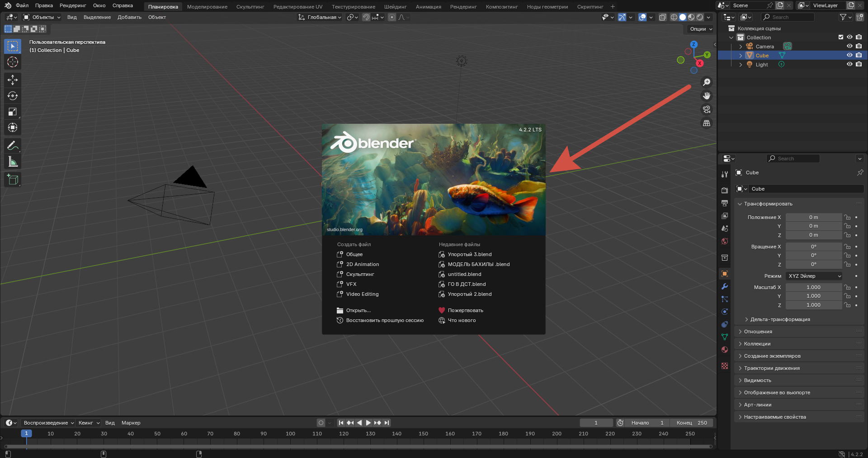The height and width of the screenshot is (458, 868).
Task: Select the Add Cube tool
Action: tap(13, 179)
